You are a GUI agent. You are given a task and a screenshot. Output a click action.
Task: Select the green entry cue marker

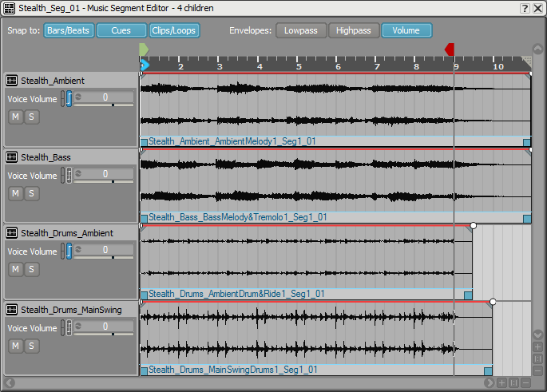coord(144,49)
